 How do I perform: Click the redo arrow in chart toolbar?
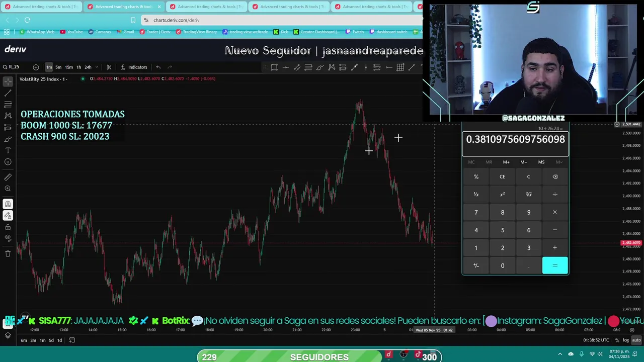[x=170, y=67]
